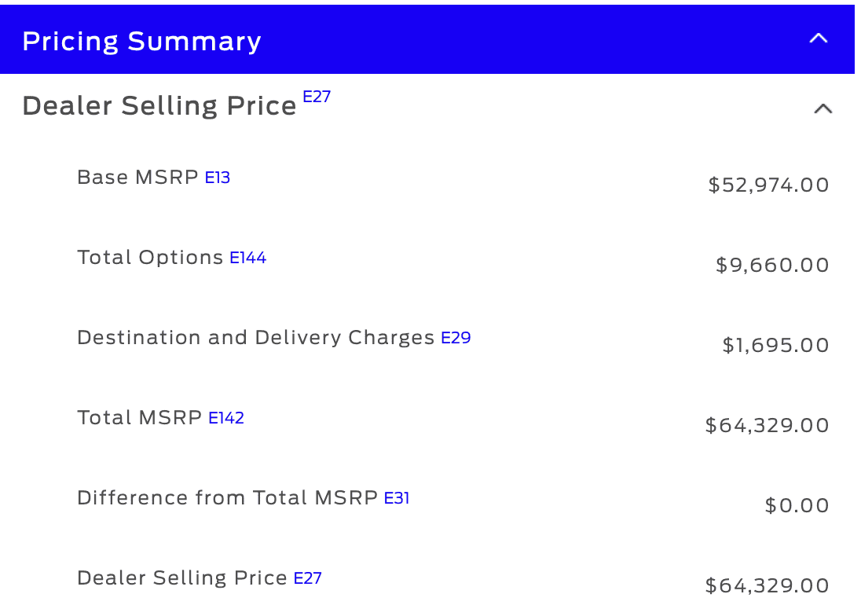Click the E31 Difference from Total MSRP footnote
This screenshot has height=616, width=861.
pos(397,498)
